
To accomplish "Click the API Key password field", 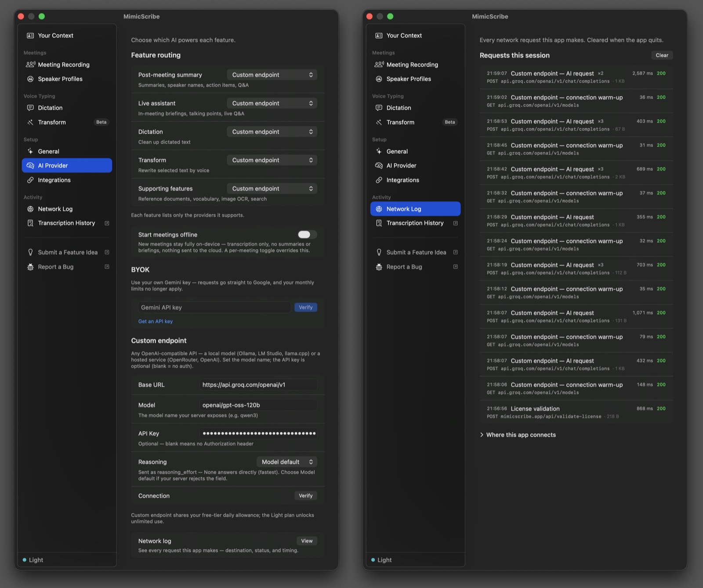I will point(258,434).
